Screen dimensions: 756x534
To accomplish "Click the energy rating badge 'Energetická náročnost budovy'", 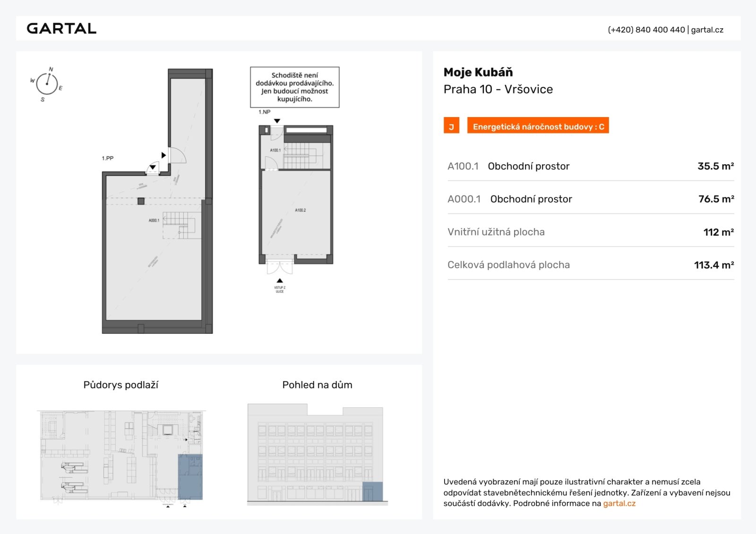I will pos(538,126).
